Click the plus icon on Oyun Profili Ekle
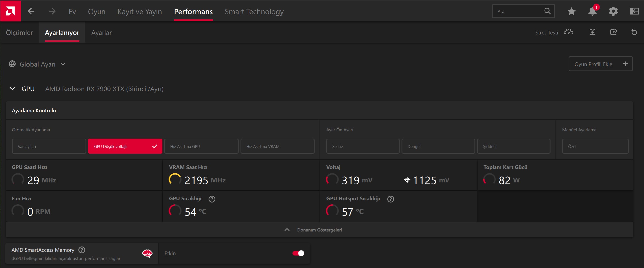Screen dimensions: 644x268 [625, 64]
